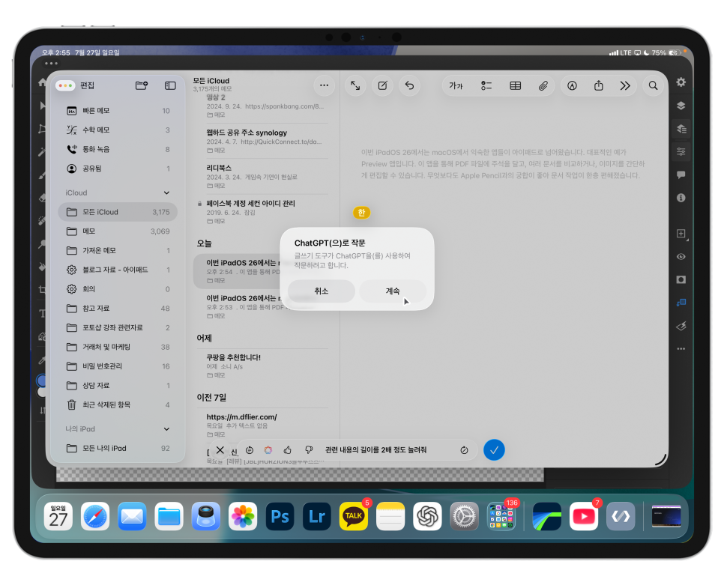Open the 참고 자료 folder
Viewport: 724px width, 588px height.
coord(118,309)
